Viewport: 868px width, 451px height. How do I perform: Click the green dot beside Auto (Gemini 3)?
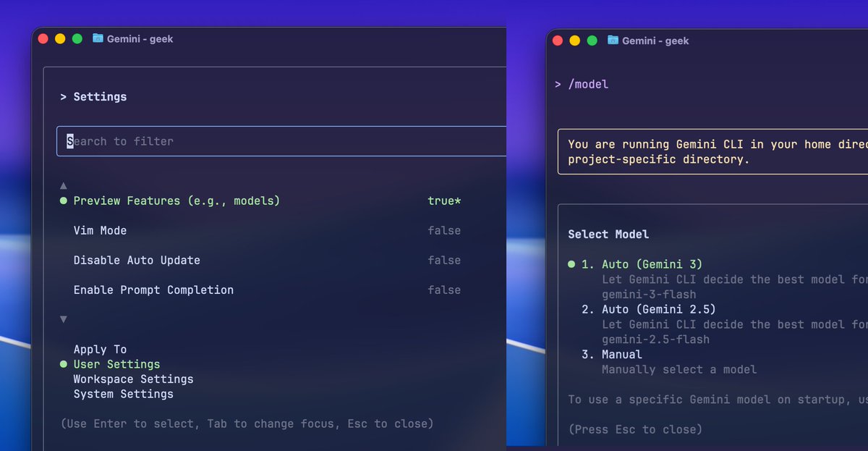click(571, 264)
